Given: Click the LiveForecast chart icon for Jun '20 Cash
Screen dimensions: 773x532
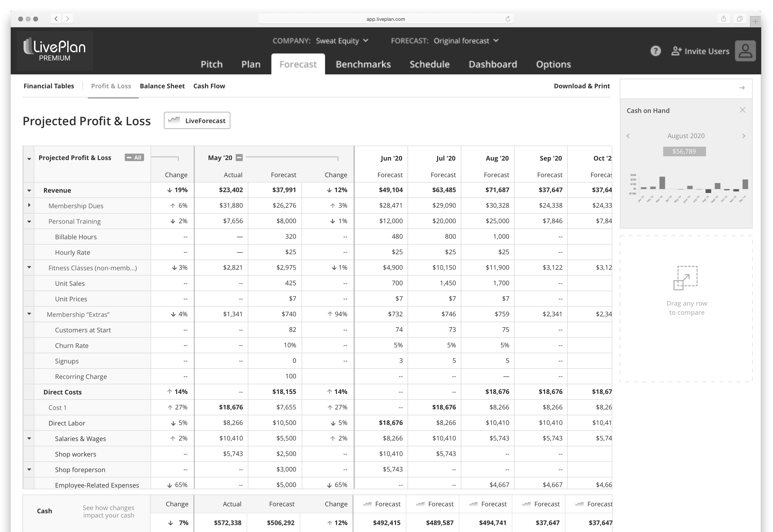Looking at the screenshot, I should 367,504.
